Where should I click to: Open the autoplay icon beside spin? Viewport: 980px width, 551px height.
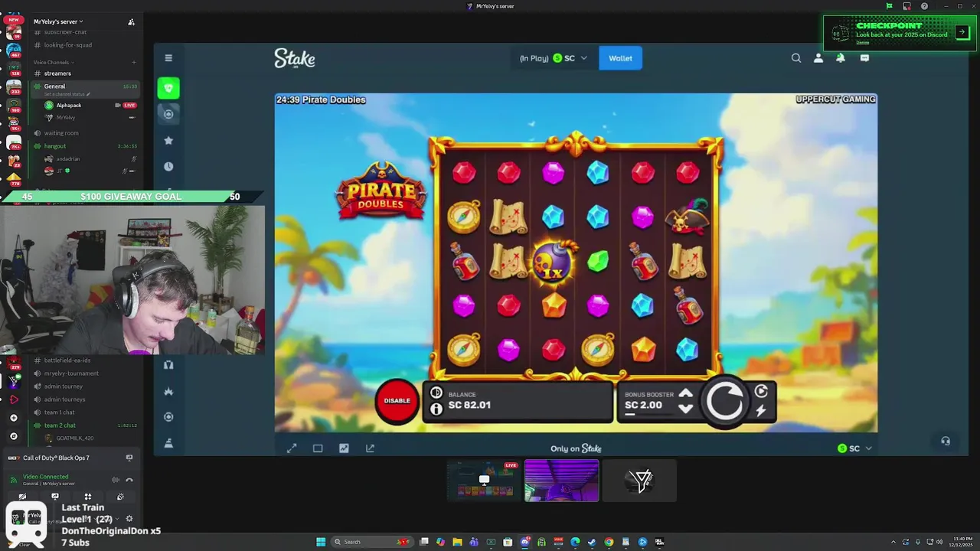pos(761,392)
